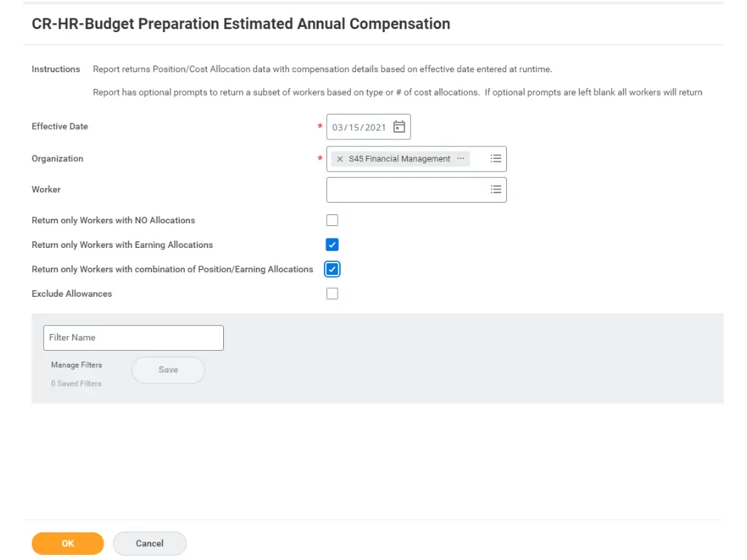Click the orange OK button
This screenshot has width=747, height=560.
pyautogui.click(x=68, y=543)
